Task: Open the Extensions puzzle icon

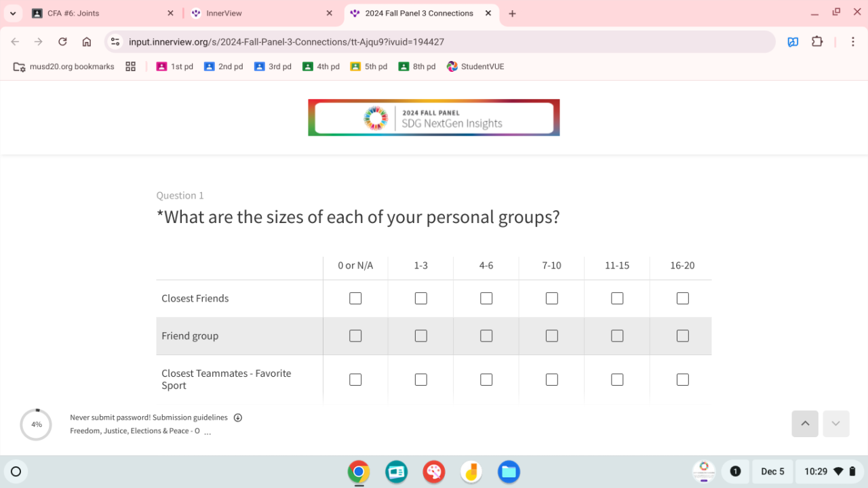Action: point(817,42)
